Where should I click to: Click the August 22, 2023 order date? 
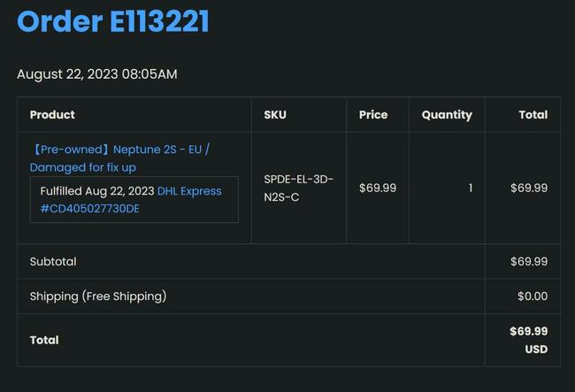96,74
